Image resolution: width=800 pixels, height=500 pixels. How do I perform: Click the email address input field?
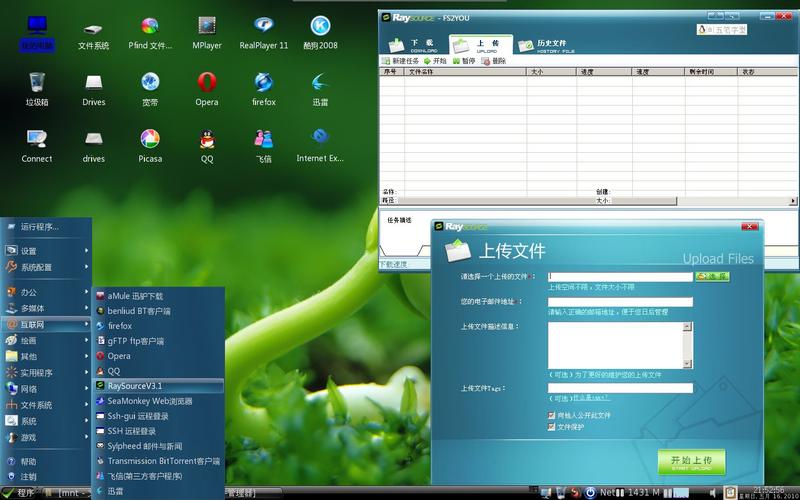(x=620, y=302)
